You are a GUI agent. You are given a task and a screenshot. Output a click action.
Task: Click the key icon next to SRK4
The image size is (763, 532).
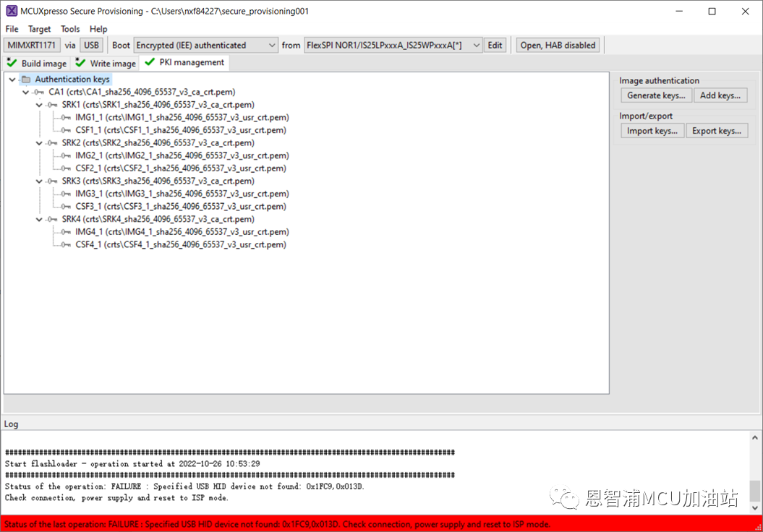(x=53, y=219)
